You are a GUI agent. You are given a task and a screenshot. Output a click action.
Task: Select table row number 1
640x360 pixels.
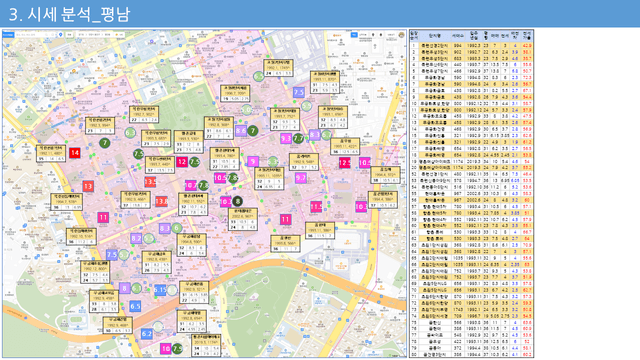click(471, 46)
